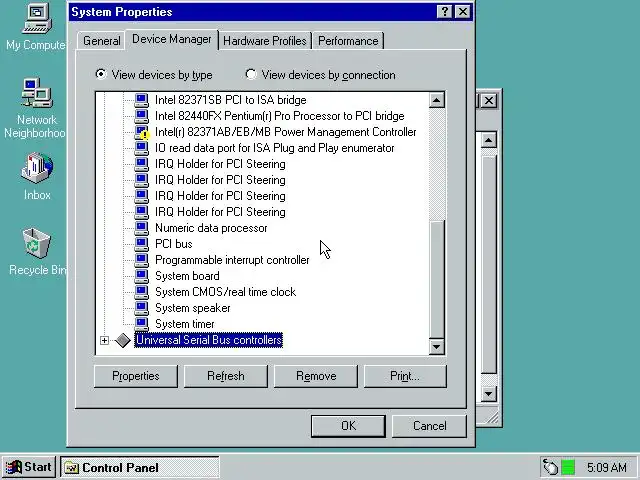Select View devices by type radio button
Viewport: 640px width, 480px height.
tap(100, 74)
